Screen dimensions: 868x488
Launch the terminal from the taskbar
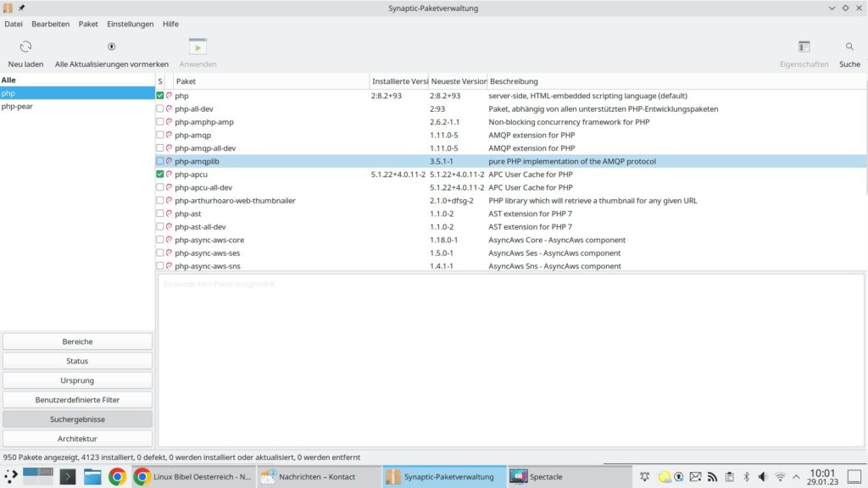coord(68,476)
